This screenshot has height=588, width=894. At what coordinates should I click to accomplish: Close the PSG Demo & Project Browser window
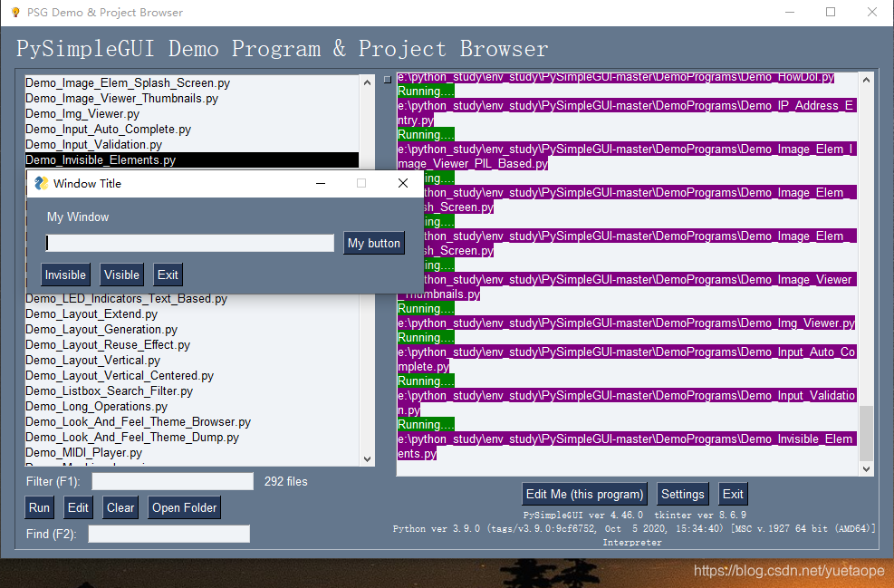point(871,12)
